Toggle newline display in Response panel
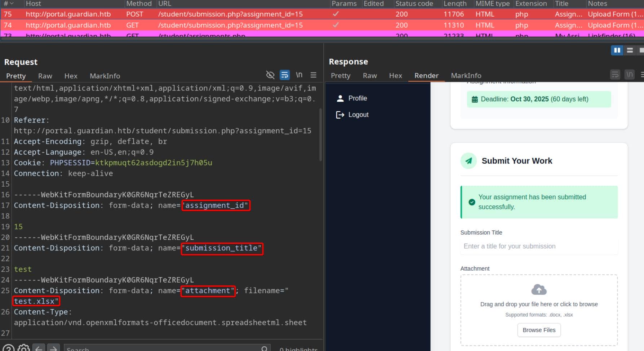The width and height of the screenshot is (644, 351). click(x=630, y=75)
